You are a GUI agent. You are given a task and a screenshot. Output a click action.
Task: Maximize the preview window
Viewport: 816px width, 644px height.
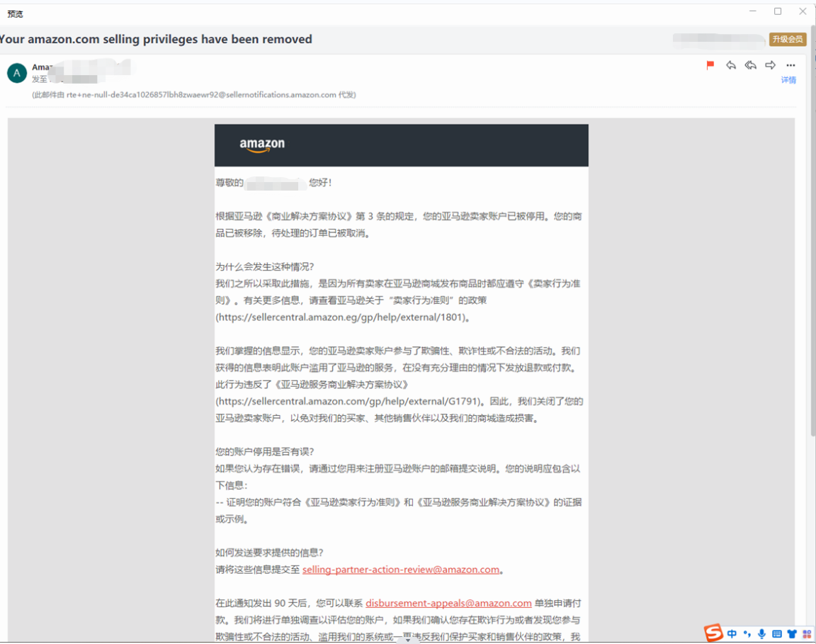coord(778,11)
